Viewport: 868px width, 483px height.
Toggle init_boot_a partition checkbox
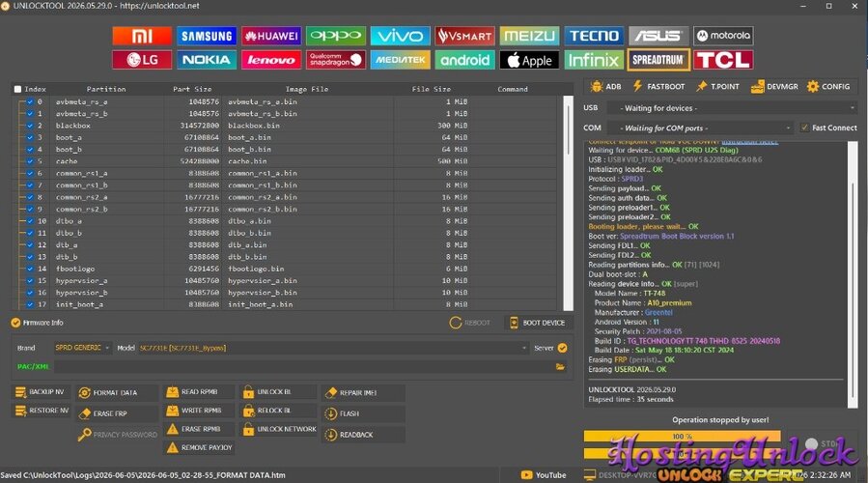point(30,304)
